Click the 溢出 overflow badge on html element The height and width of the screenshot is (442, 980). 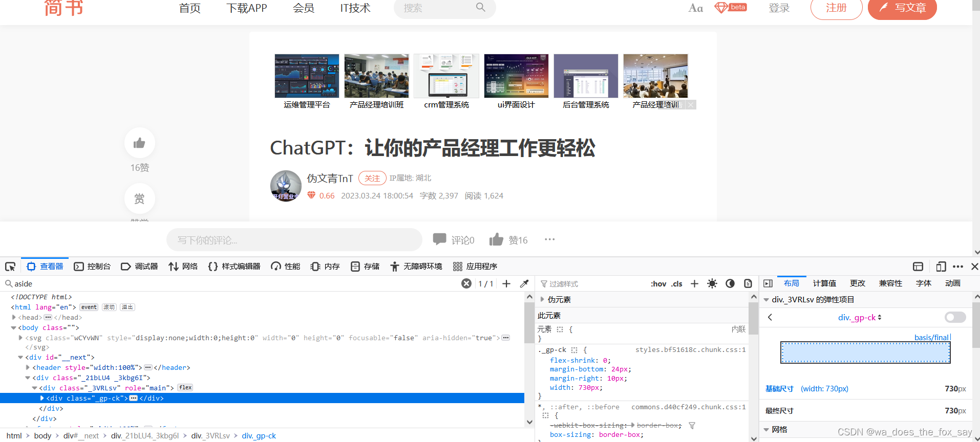[x=127, y=307]
